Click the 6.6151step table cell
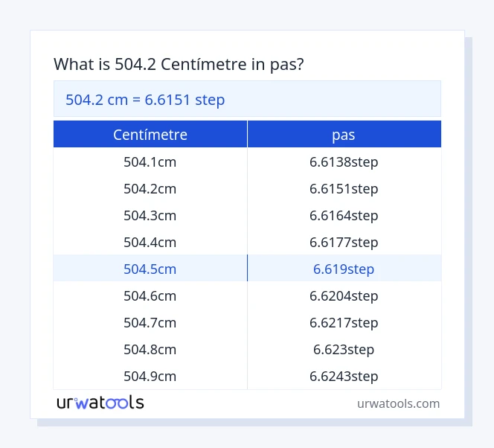 [344, 188]
